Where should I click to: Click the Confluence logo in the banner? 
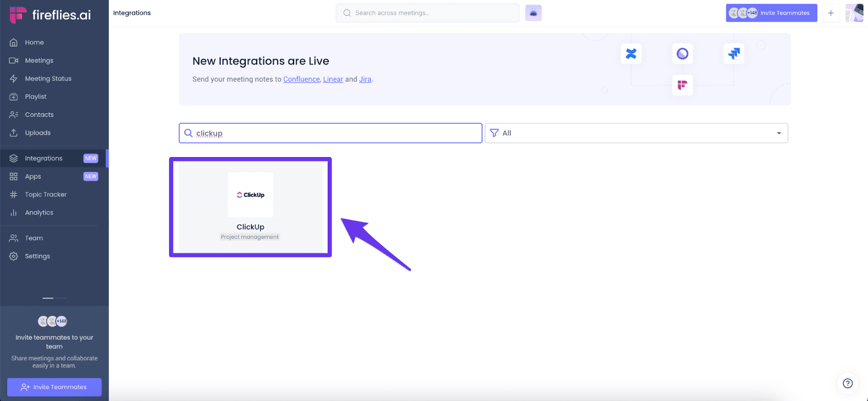click(x=631, y=54)
